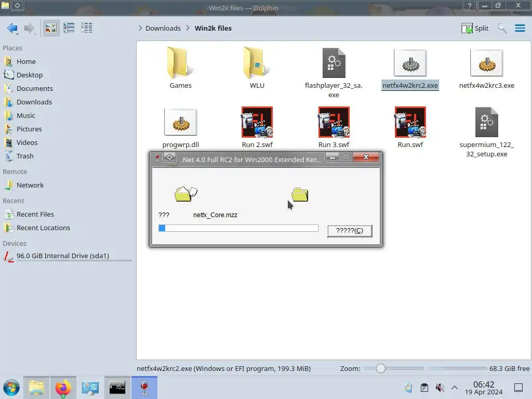Select the Run 3.swf file icon
The image size is (532, 399).
tap(334, 122)
